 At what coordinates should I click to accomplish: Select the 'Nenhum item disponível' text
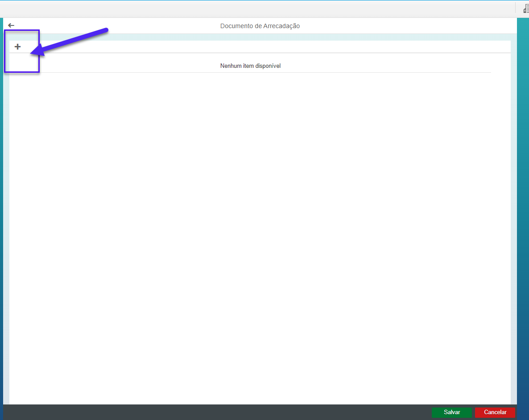(x=250, y=66)
